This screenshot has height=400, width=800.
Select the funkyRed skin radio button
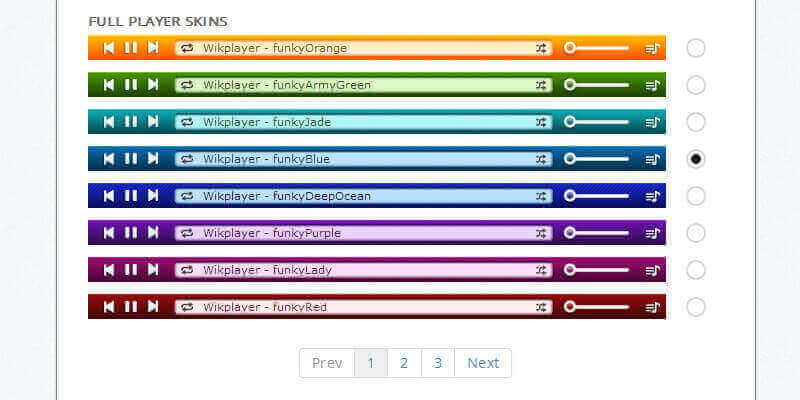tap(696, 307)
